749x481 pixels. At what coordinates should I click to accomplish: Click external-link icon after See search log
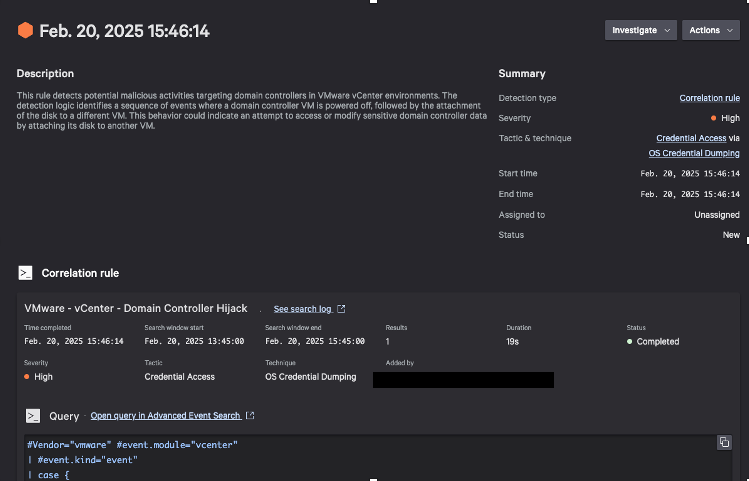point(341,309)
